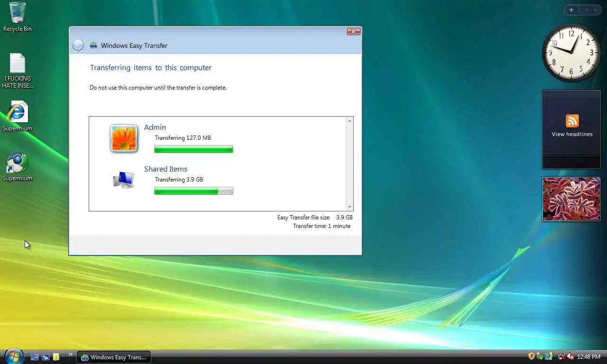Click the Shared Items label

(166, 169)
